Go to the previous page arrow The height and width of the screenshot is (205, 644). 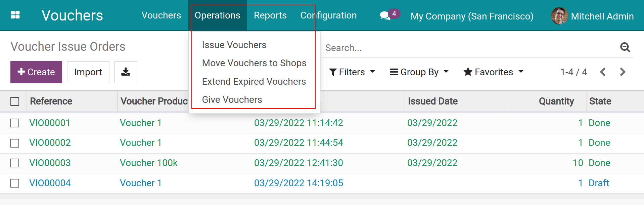[x=603, y=72]
